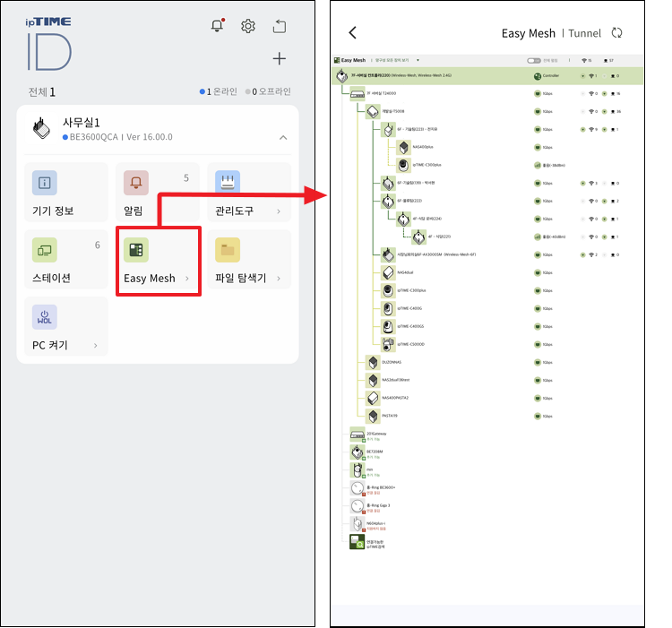Screen dimensions: 672x628
Task: Select the 201Gateway switch icon
Action: (358, 434)
